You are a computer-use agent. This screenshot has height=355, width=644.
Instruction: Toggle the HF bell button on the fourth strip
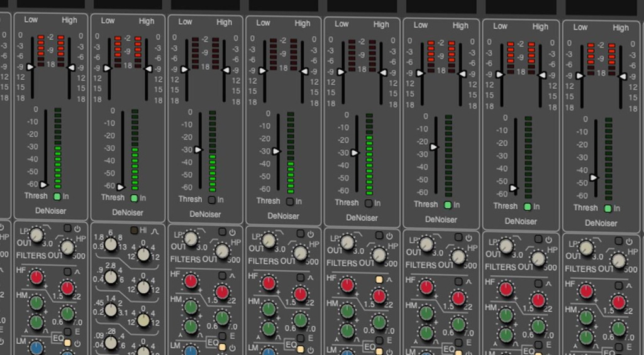301,278
